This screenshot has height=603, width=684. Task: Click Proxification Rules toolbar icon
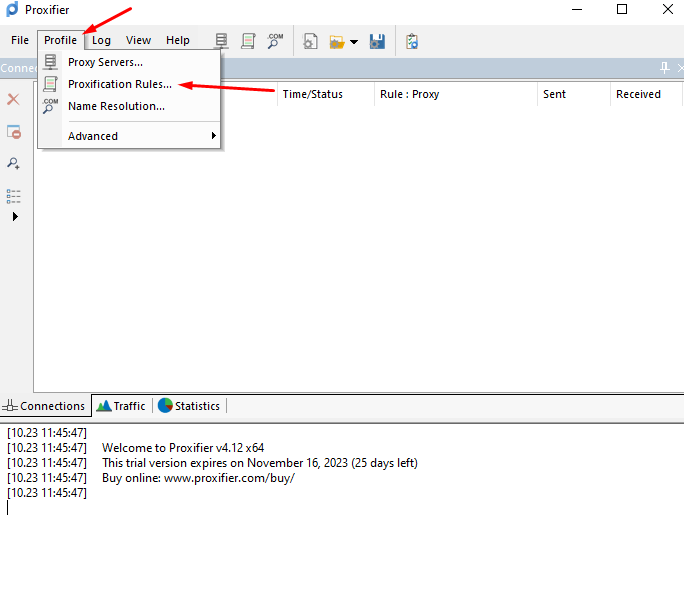pos(248,41)
